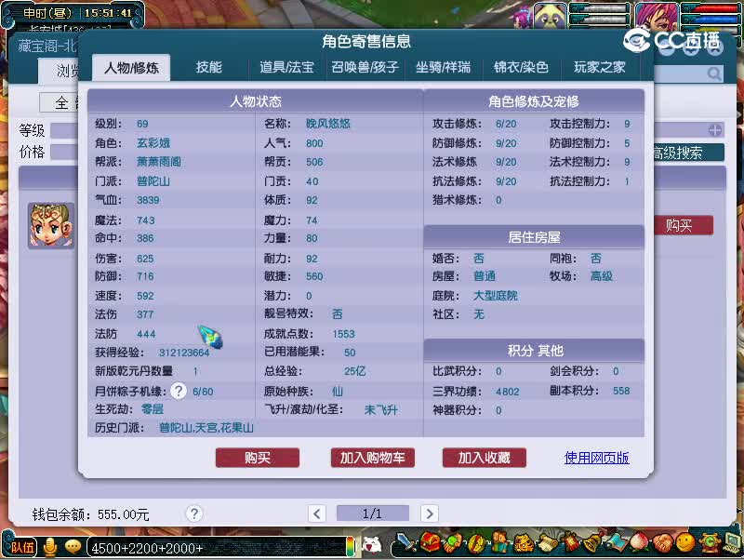Switch to the 技能 tab
This screenshot has height=560, width=744.
208,67
